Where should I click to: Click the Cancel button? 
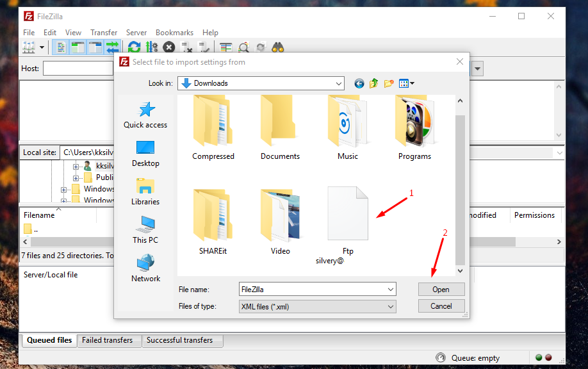click(x=441, y=306)
